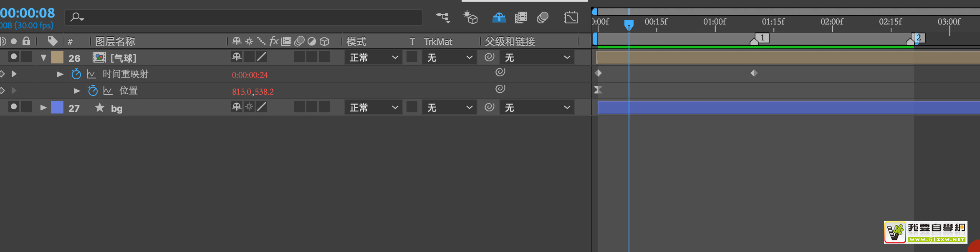
Task: Open the Graph Editor icon
Action: click(x=571, y=18)
